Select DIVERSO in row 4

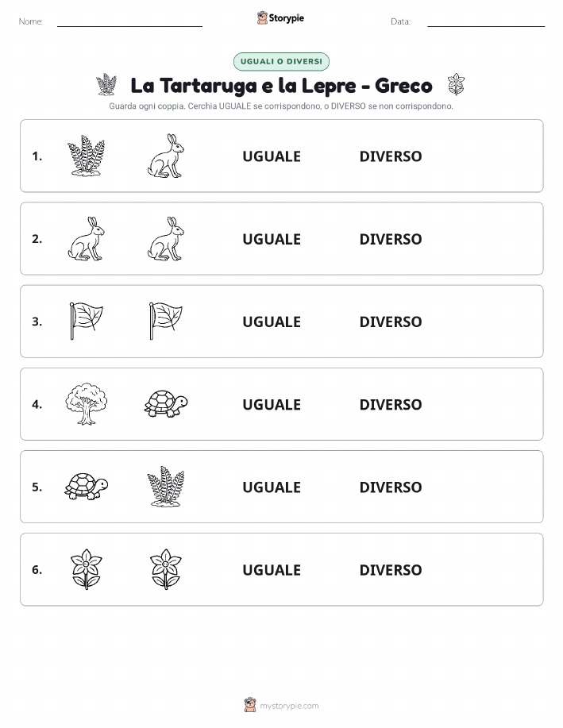click(x=391, y=404)
